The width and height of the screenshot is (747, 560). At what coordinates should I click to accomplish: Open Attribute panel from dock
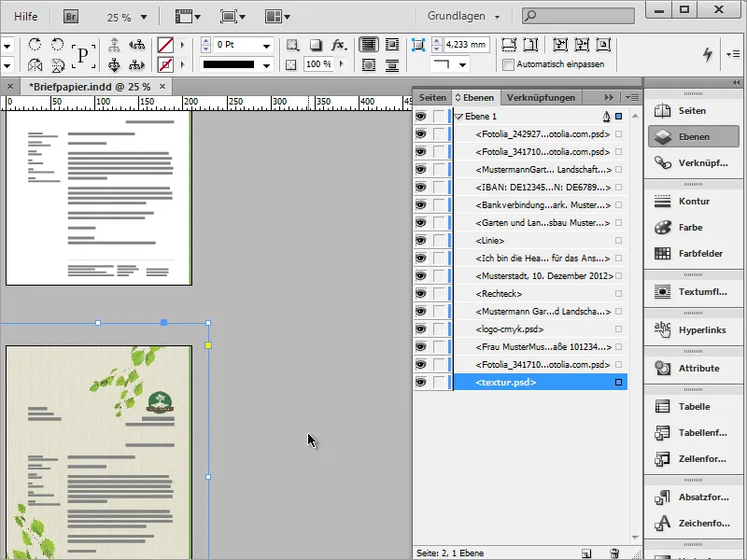pyautogui.click(x=693, y=368)
